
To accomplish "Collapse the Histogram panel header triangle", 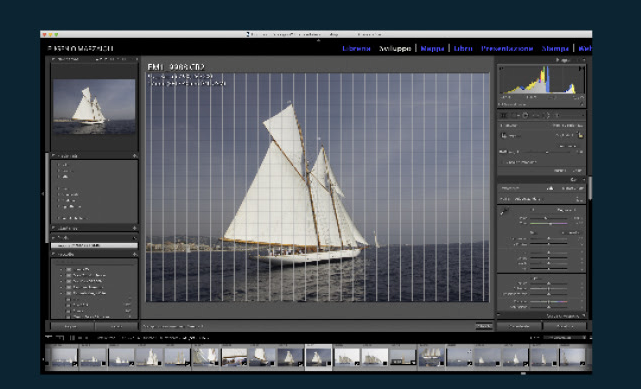I will click(x=583, y=60).
